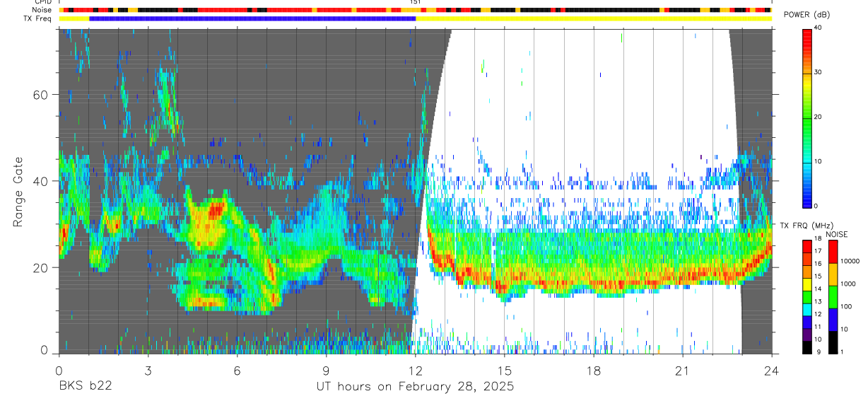This screenshot has width=868, height=401.
Task: Click the 14 value on TX FRQ legend
Action: tap(818, 289)
